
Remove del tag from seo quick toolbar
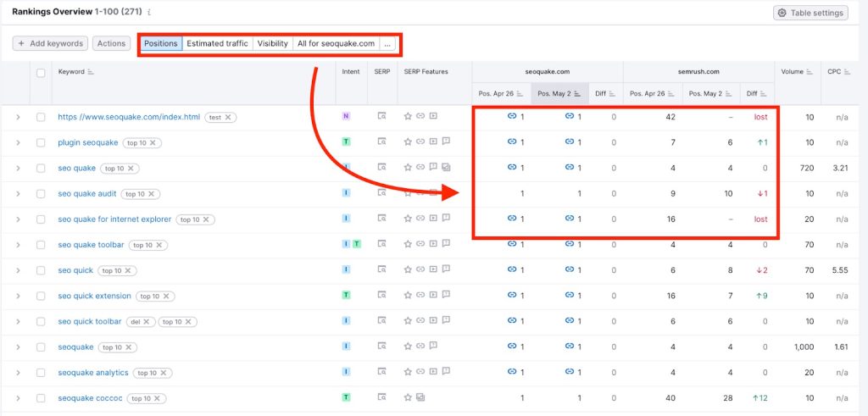pos(147,321)
